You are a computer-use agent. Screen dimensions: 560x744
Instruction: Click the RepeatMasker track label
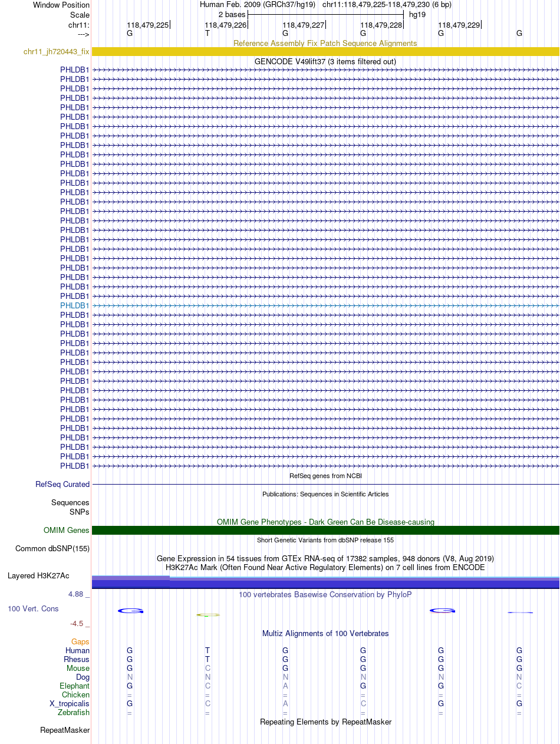(x=65, y=730)
